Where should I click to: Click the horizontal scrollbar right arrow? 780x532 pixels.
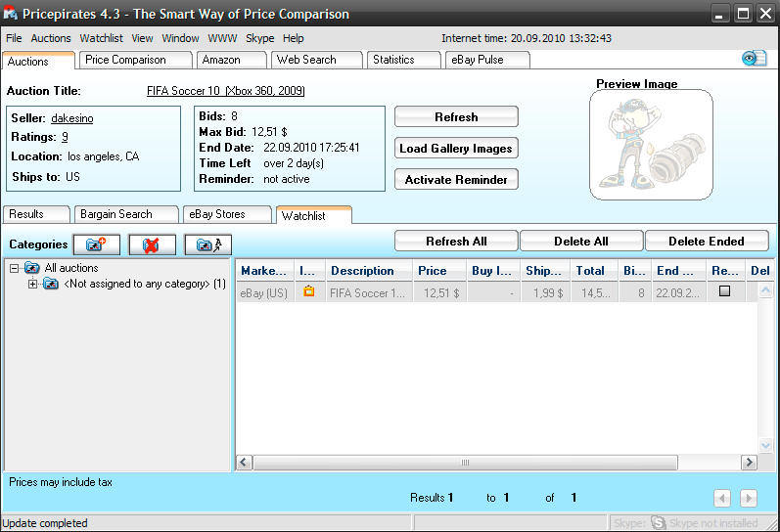pyautogui.click(x=748, y=463)
